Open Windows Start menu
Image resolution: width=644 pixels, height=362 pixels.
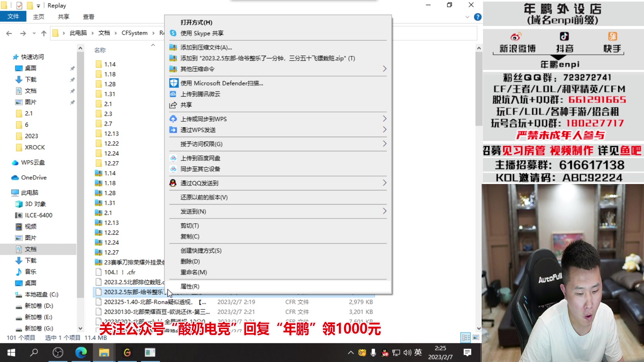coord(11,353)
